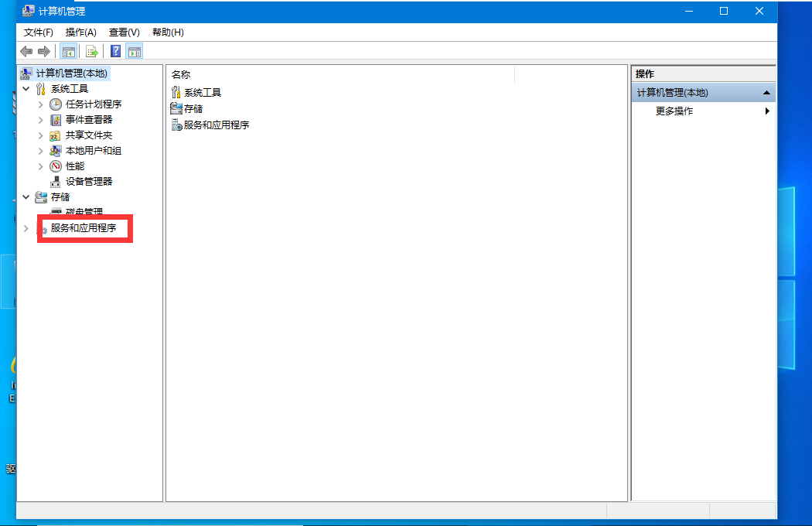Open the 查看(V) menu
Image resolution: width=812 pixels, height=526 pixels.
[x=124, y=32]
